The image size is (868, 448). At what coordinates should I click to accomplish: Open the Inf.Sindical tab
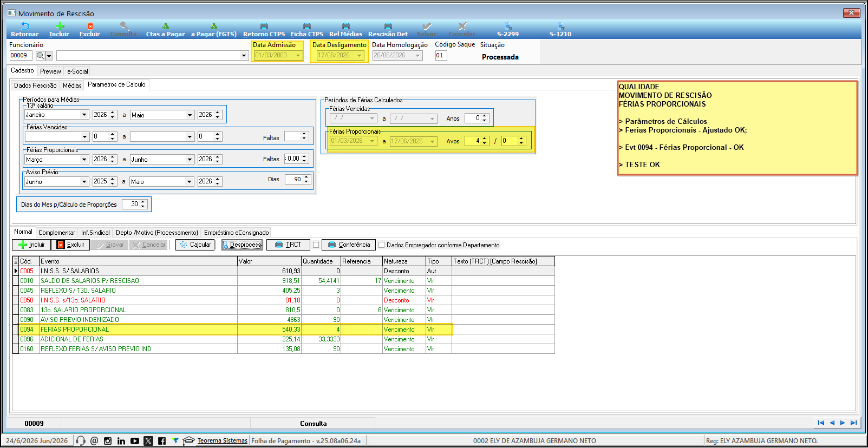point(95,233)
